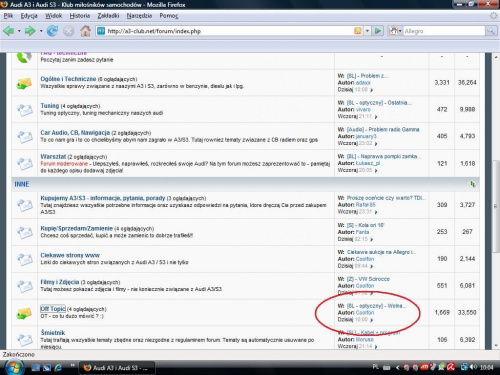Reload the page with the refresh icon

coord(52,31)
